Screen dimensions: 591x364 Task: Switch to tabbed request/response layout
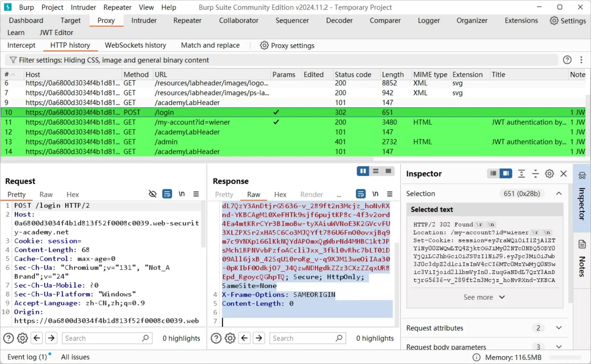(x=389, y=171)
